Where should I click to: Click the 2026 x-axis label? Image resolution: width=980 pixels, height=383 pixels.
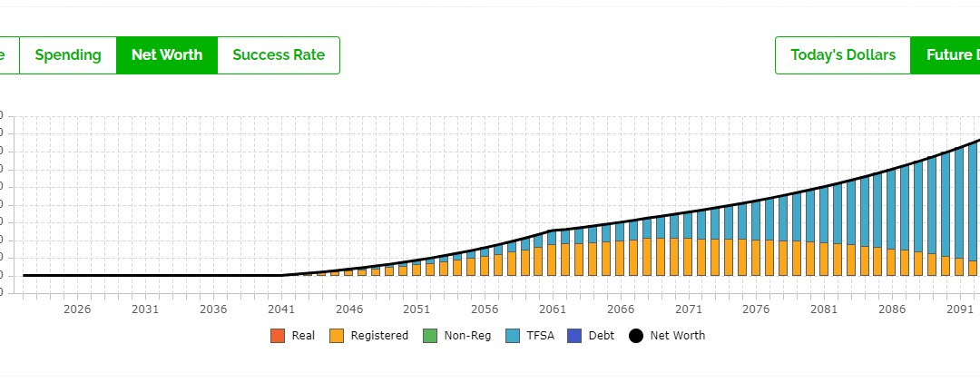click(x=77, y=309)
